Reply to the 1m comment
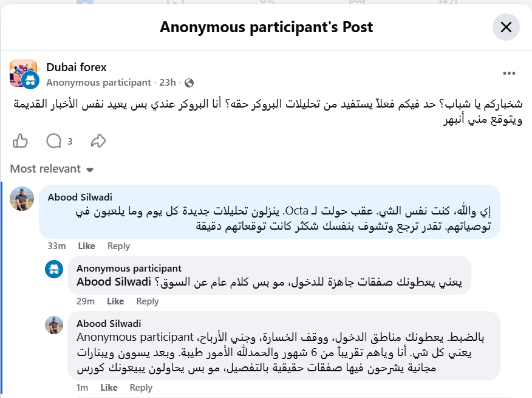 [141, 388]
